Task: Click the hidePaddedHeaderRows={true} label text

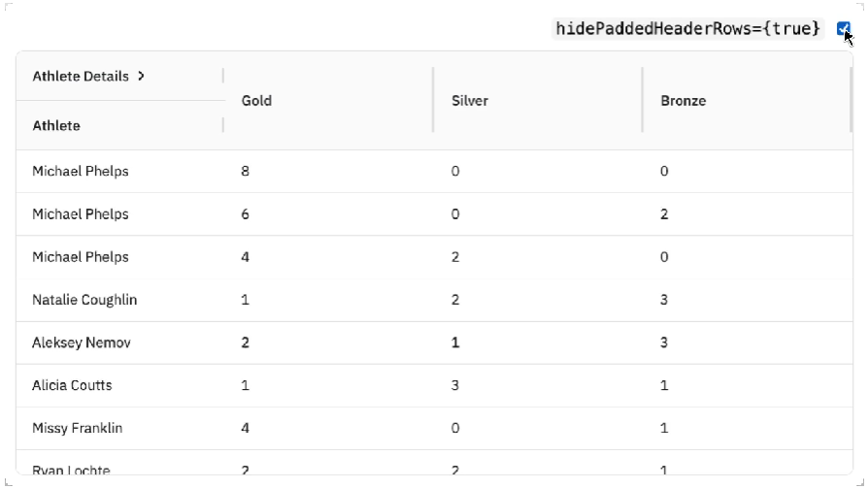Action: point(687,29)
